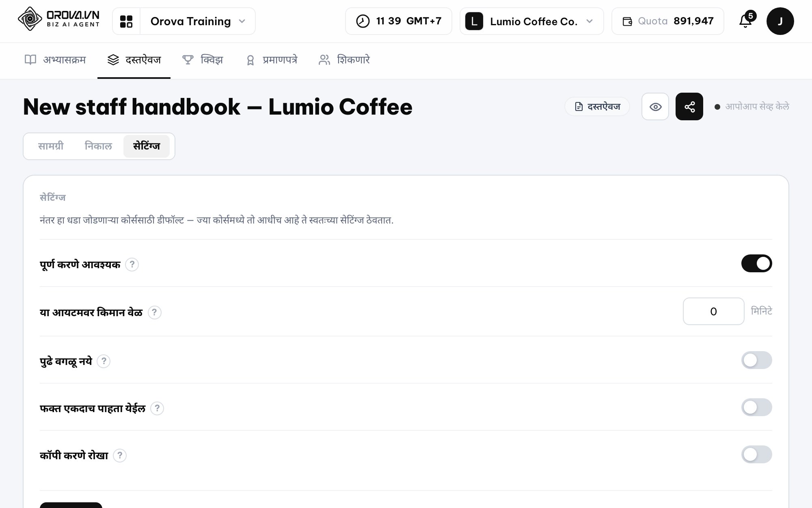Click the clock icon beside 11 39 GMT+7
The height and width of the screenshot is (508, 812).
point(363,21)
